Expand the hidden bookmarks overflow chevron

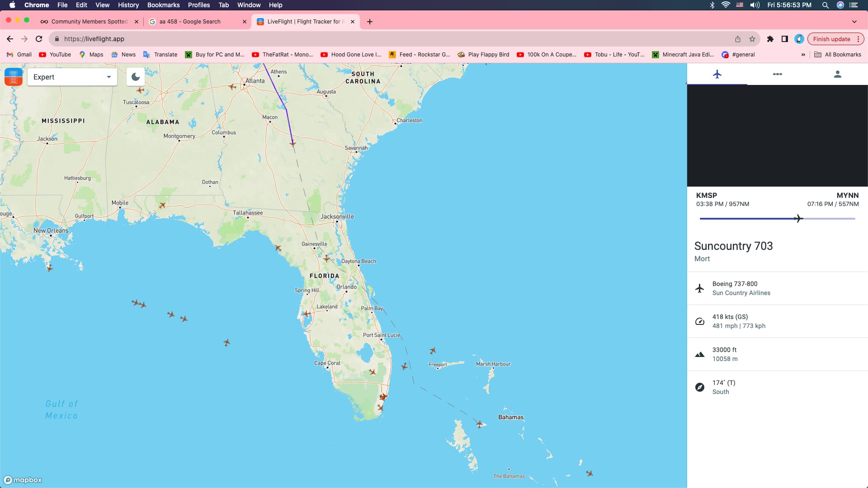[803, 55]
